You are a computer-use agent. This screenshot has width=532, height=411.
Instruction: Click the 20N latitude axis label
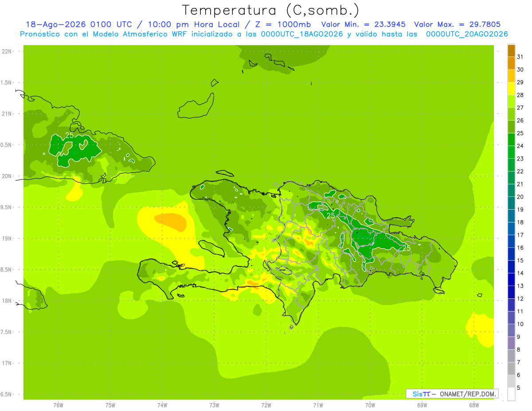point(8,176)
